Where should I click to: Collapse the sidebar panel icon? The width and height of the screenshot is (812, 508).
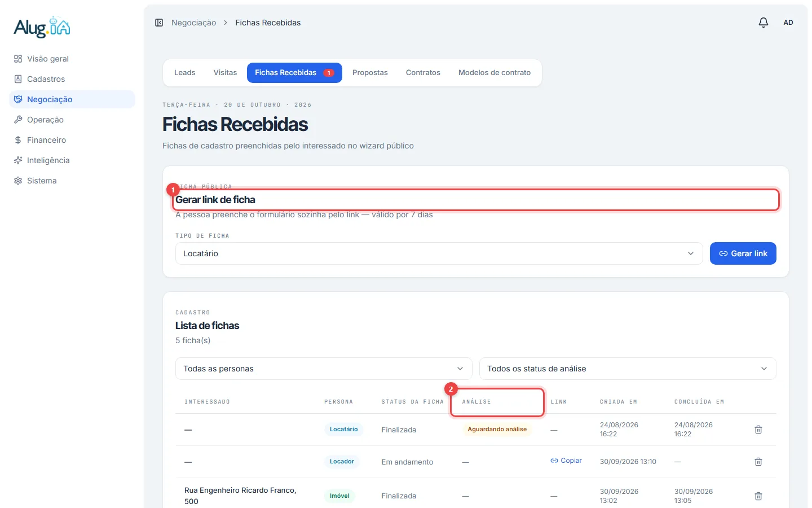159,23
